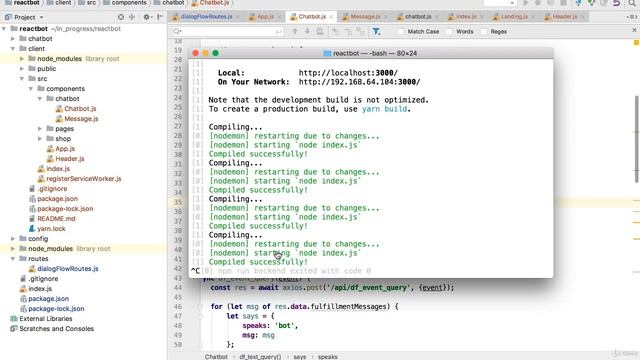Close the dialogFlowRoutes.js tab
640x360 pixels.
coord(238,17)
